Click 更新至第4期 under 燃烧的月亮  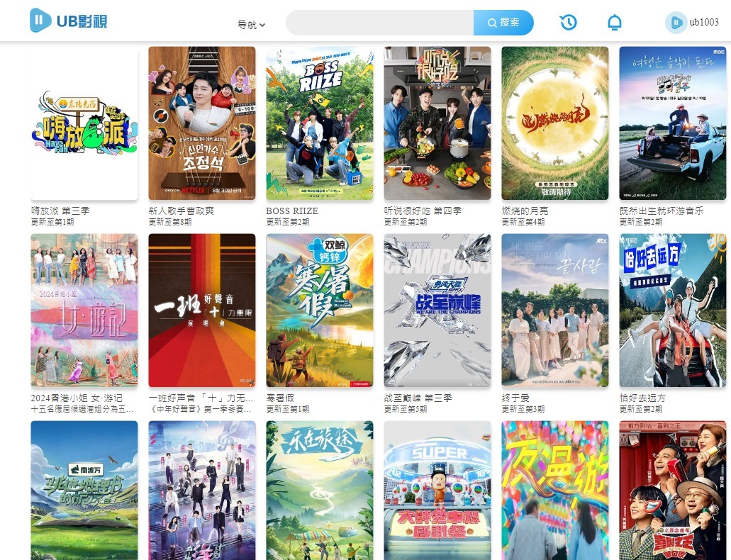(523, 222)
